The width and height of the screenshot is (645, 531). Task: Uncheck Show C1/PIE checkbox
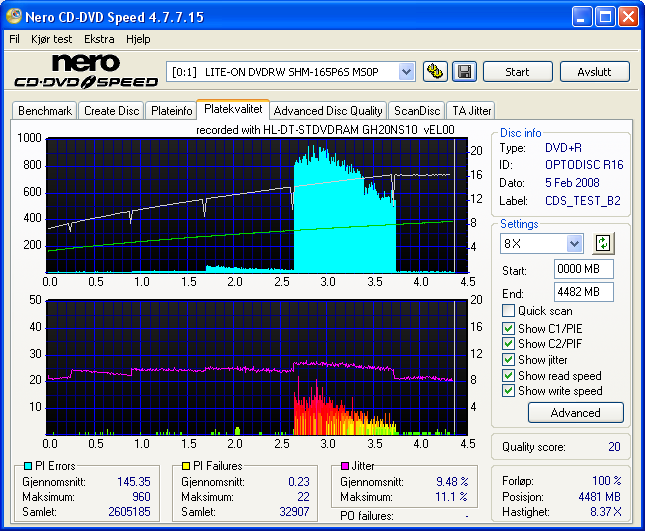point(508,328)
